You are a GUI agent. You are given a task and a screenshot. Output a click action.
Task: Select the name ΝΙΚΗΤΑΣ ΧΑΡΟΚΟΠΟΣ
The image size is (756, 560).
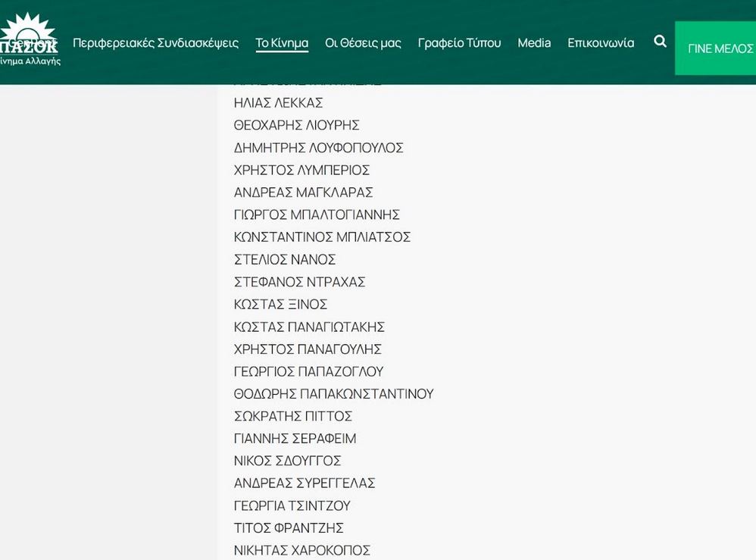click(x=301, y=550)
